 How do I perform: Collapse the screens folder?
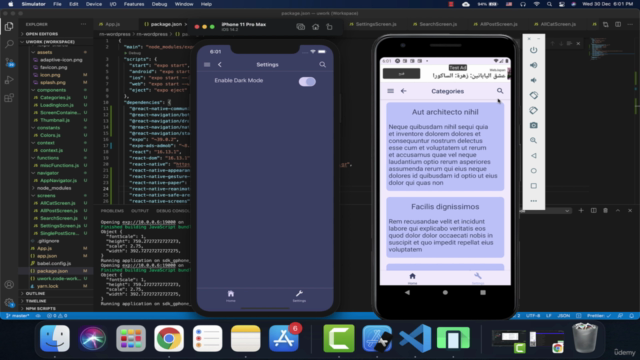[x=46, y=196]
